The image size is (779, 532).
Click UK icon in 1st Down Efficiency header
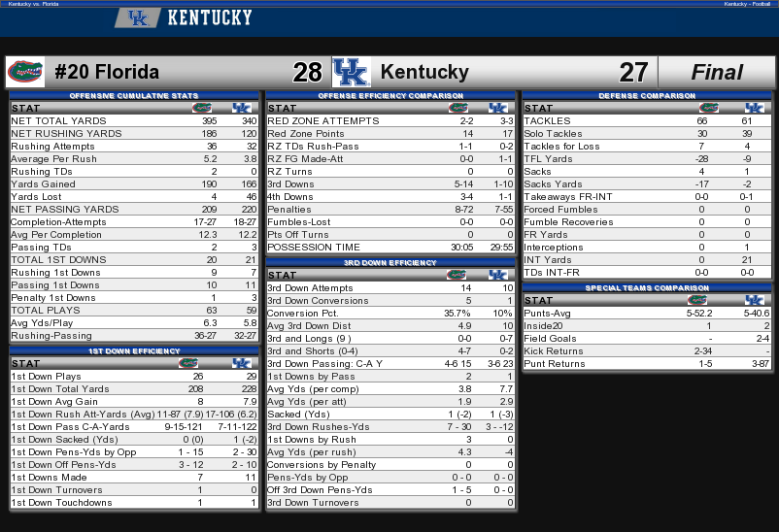242,363
